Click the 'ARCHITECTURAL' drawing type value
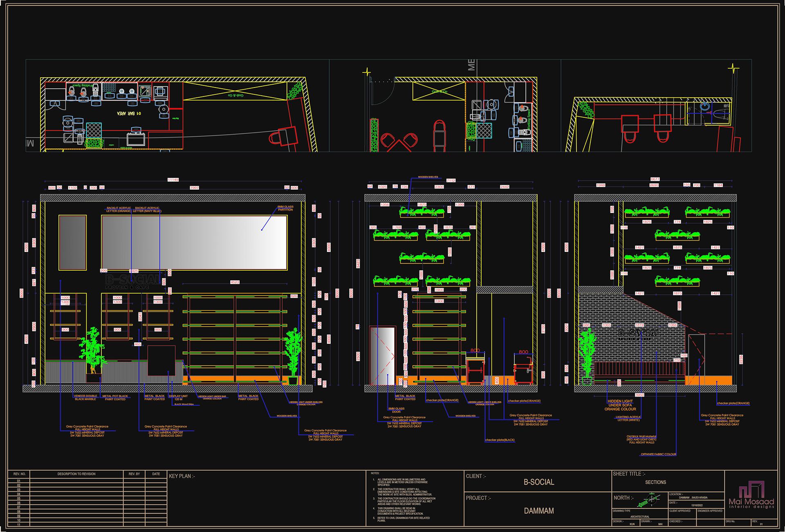The width and height of the screenshot is (785, 532). 640,517
